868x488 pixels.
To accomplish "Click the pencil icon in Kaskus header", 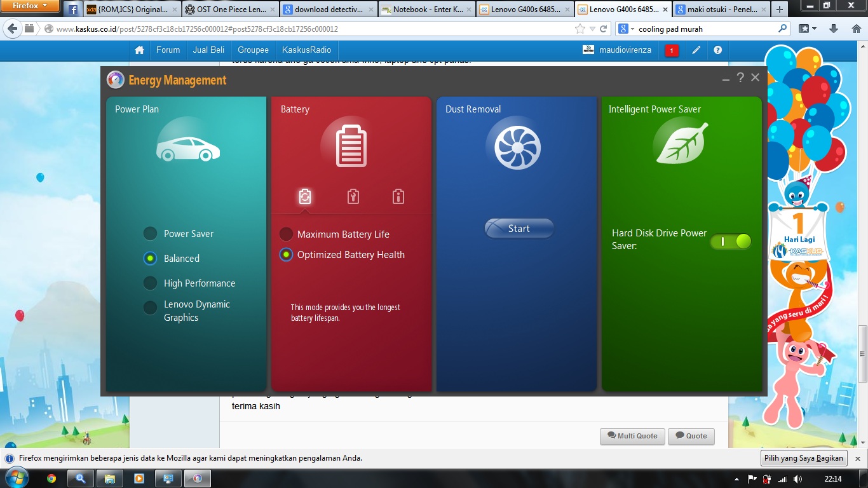I will pos(696,50).
